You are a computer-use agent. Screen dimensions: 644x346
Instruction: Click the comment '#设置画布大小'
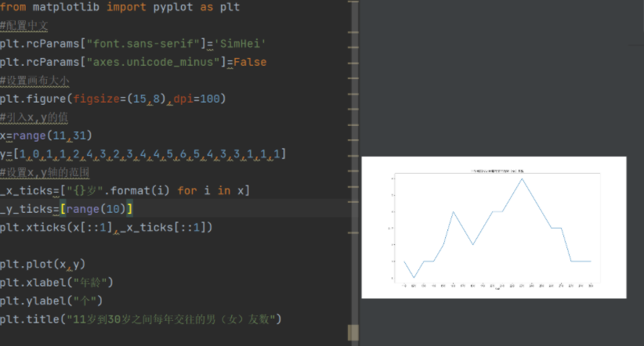tap(34, 81)
